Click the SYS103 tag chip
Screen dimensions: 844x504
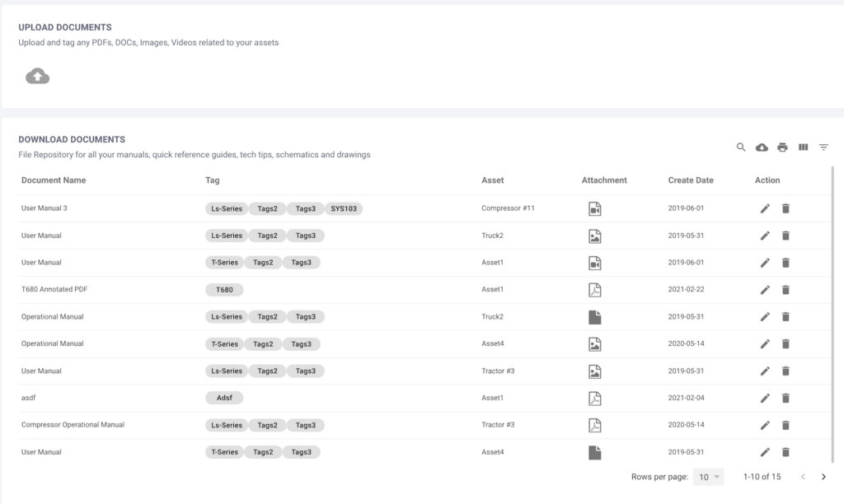345,208
